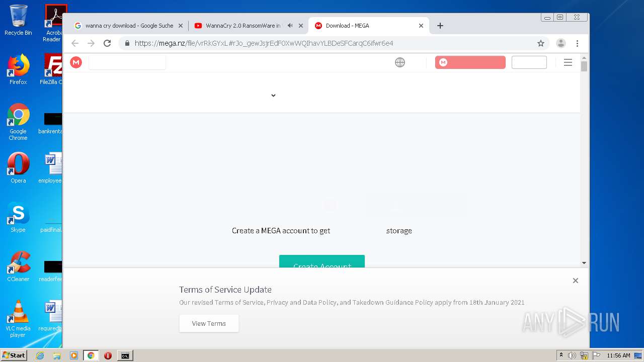Click the command prompt taskbar button
The height and width of the screenshot is (362, 644).
pos(125,355)
